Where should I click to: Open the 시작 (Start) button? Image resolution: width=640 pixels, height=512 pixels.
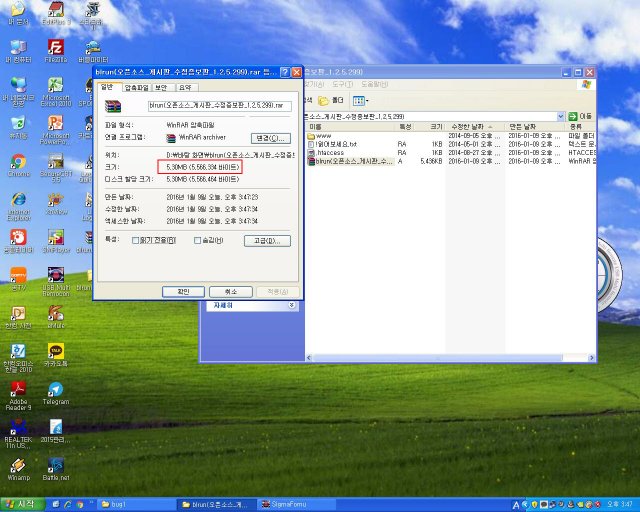click(x=22, y=504)
